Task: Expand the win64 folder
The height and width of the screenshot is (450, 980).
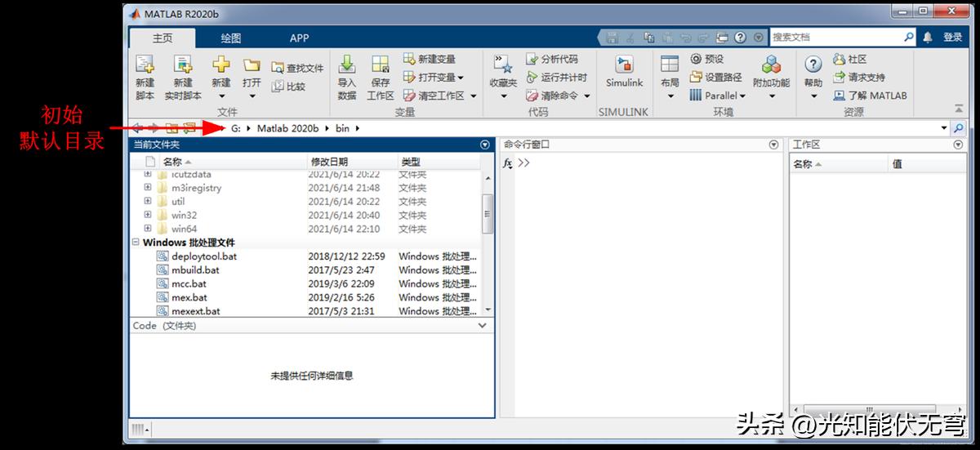Action: [x=148, y=229]
